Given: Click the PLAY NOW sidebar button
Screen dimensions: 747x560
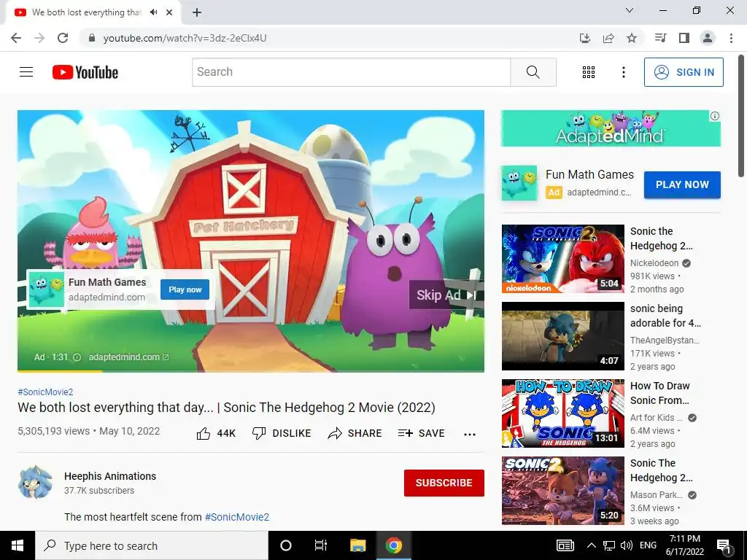Looking at the screenshot, I should [x=682, y=184].
